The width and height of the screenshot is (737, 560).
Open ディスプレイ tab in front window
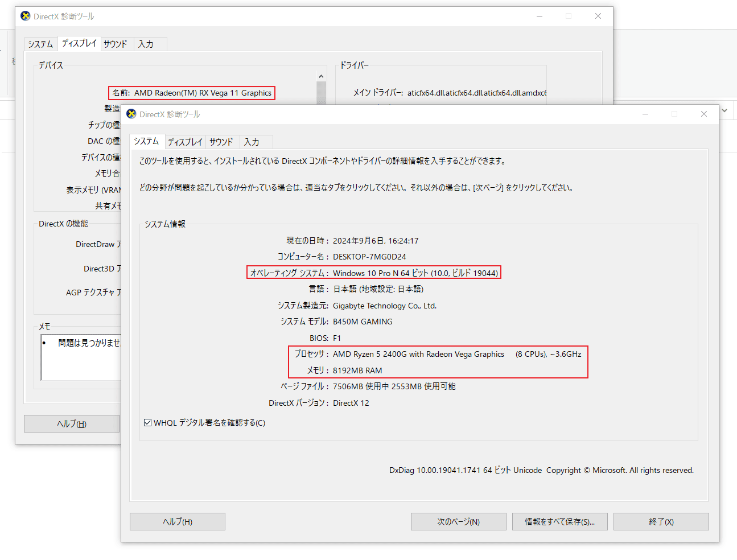click(x=185, y=142)
